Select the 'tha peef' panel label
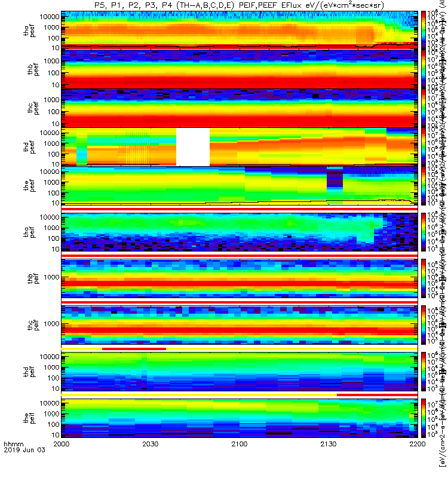Screen dimensions: 448x478 [x=29, y=31]
